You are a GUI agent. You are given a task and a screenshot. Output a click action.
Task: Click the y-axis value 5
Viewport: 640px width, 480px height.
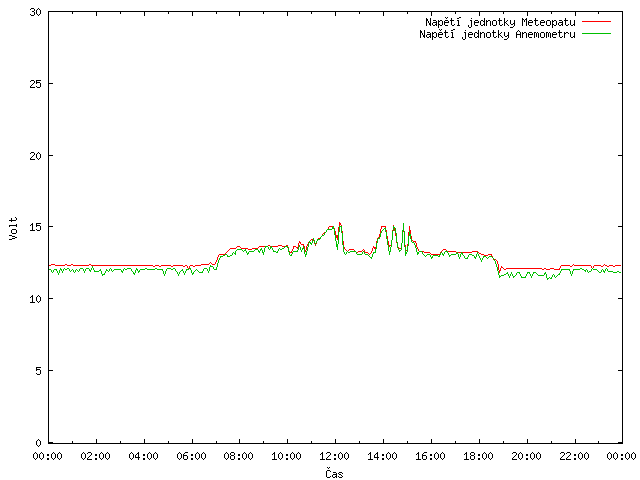(x=38, y=371)
